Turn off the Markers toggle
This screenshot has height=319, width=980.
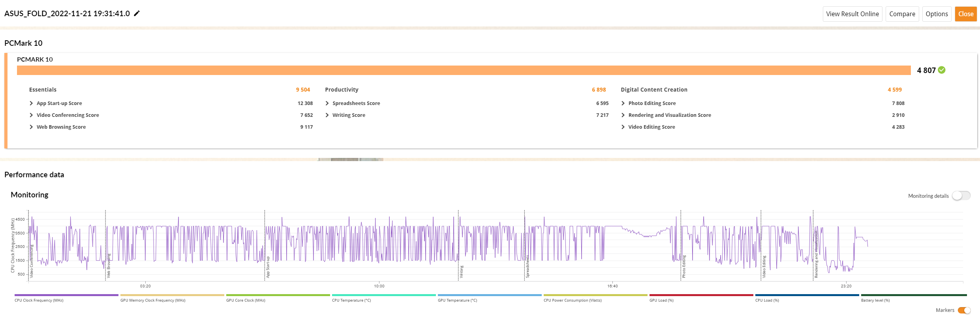click(x=964, y=310)
